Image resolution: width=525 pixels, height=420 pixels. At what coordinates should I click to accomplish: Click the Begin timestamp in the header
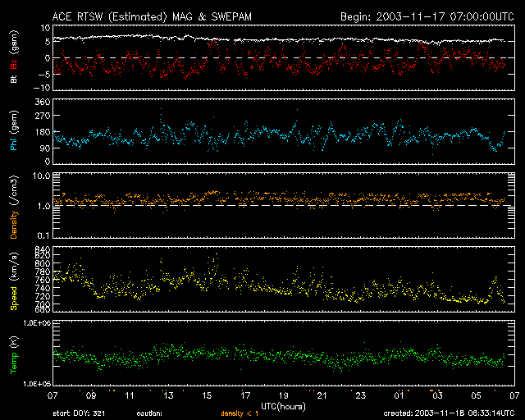(427, 16)
